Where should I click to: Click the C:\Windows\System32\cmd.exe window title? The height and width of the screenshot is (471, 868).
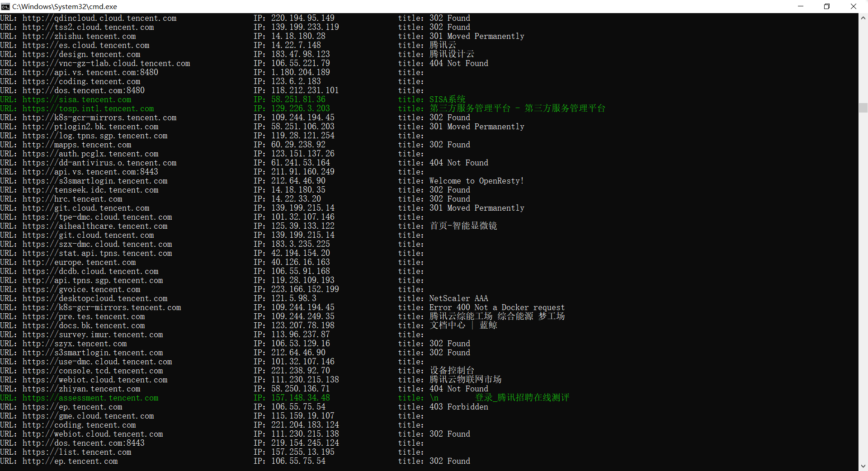65,6
